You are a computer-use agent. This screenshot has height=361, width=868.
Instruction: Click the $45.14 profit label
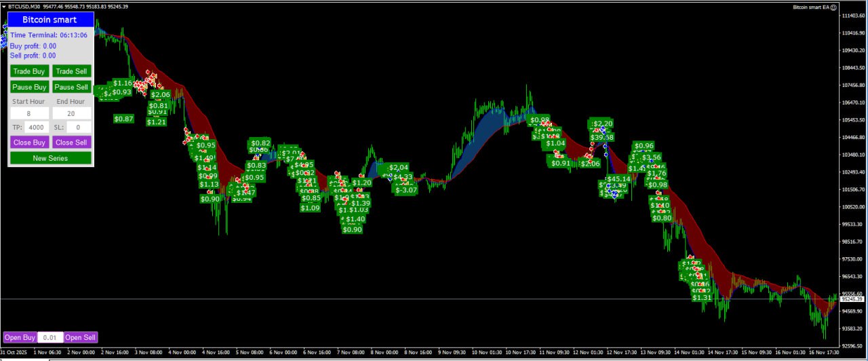[618, 179]
